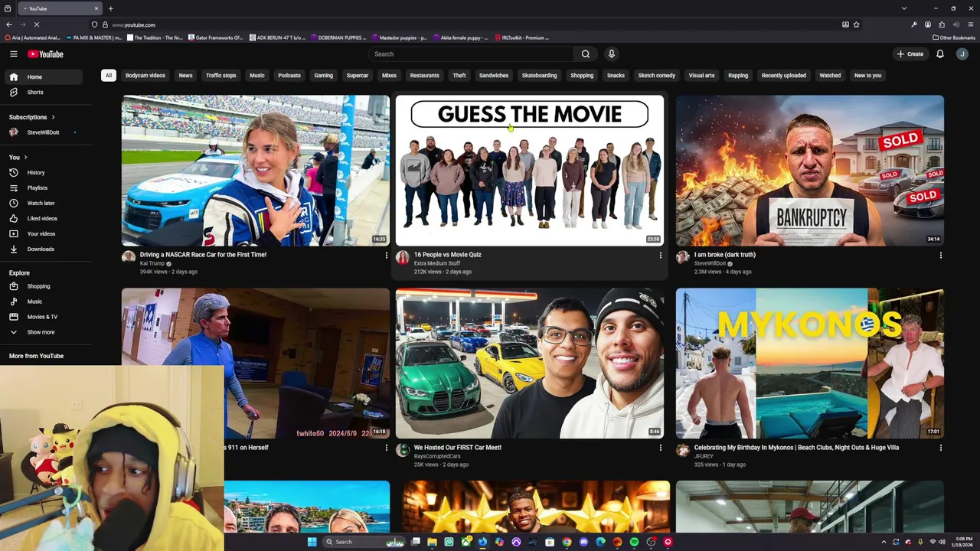The width and height of the screenshot is (980, 551).
Task: Open Shorts in the sidebar
Action: (43, 92)
